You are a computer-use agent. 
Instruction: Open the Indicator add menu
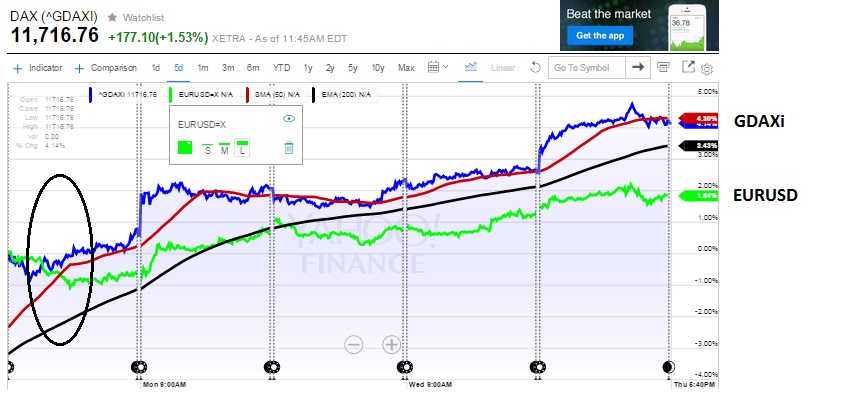click(37, 68)
